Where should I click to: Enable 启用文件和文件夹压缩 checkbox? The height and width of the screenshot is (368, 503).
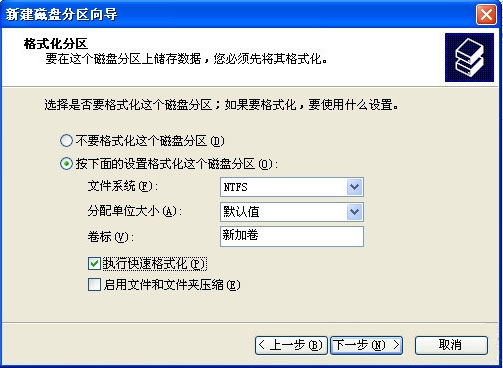point(94,285)
